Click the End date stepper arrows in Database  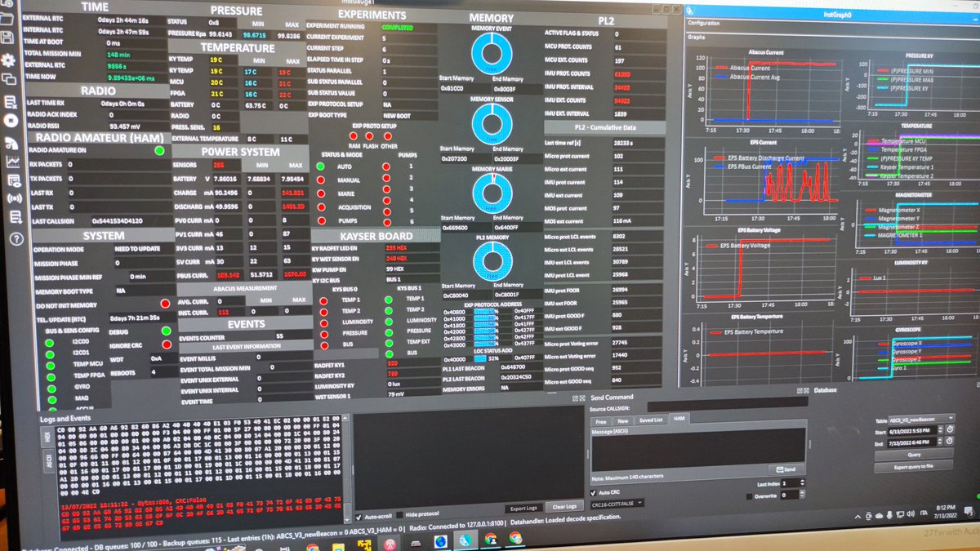pyautogui.click(x=942, y=442)
